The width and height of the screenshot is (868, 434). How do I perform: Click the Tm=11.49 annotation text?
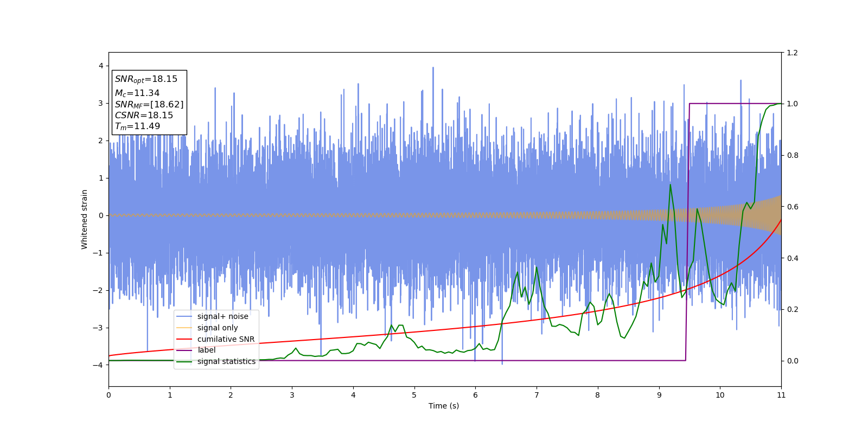click(x=137, y=126)
